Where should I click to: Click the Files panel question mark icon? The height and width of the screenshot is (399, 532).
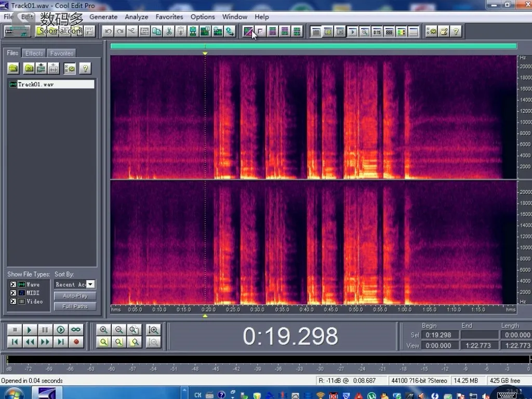click(x=85, y=68)
